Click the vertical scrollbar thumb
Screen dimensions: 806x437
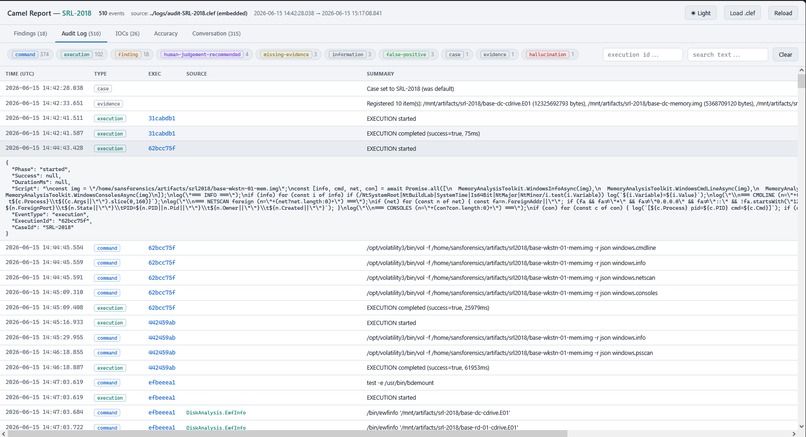[x=801, y=81]
